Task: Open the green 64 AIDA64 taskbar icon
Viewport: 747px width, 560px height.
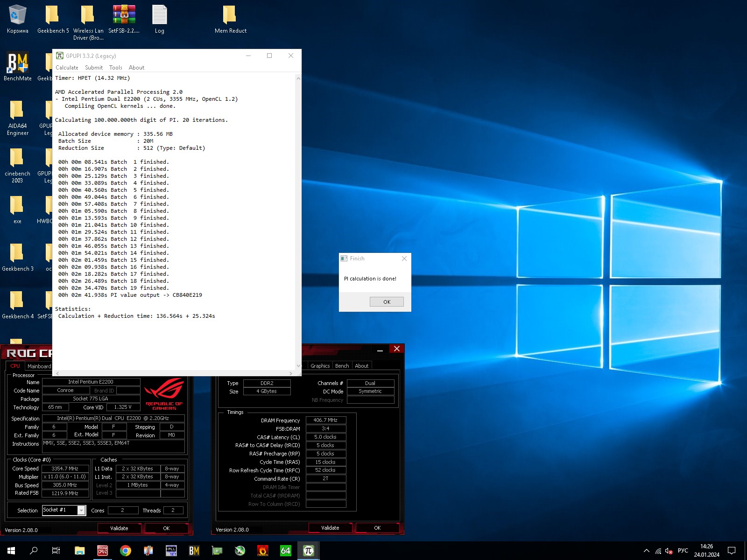Action: (286, 551)
